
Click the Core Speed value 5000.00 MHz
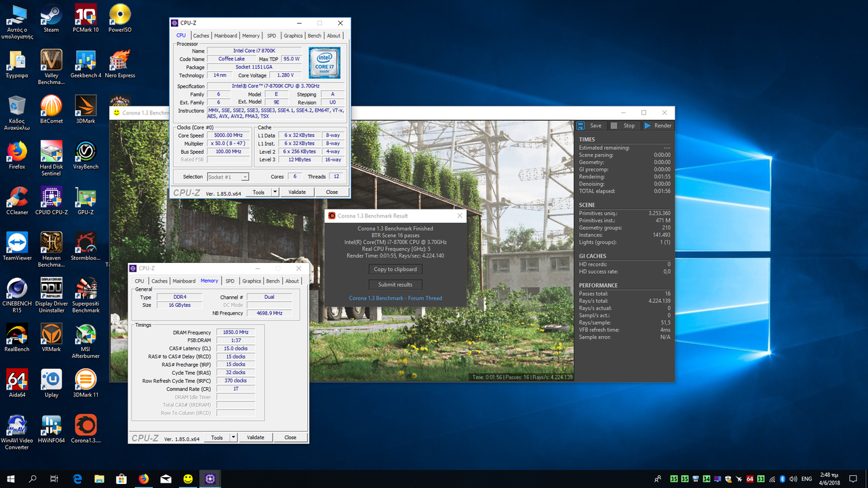228,136
